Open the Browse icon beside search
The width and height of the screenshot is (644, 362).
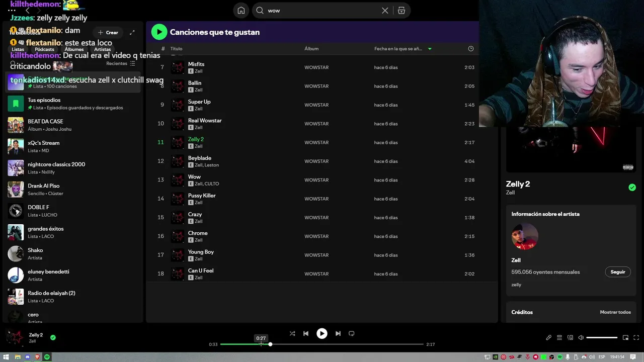click(401, 11)
